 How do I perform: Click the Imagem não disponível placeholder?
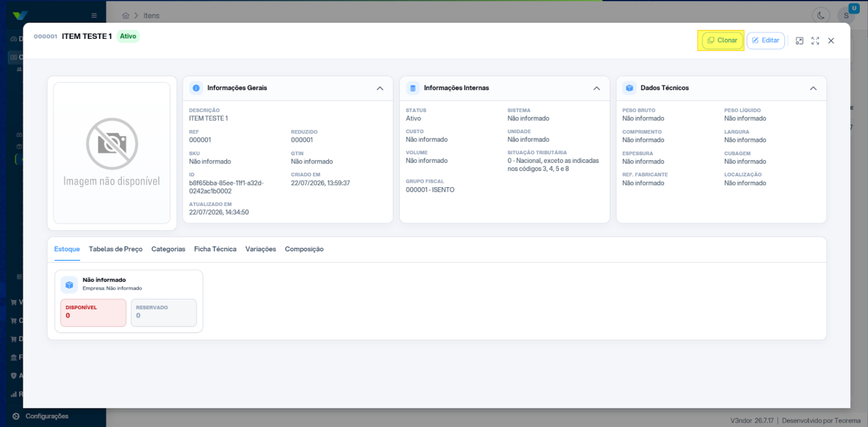(x=112, y=153)
